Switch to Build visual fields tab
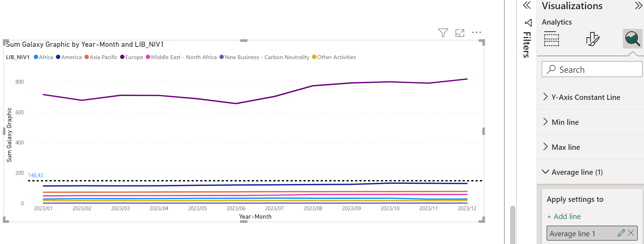 pos(552,39)
